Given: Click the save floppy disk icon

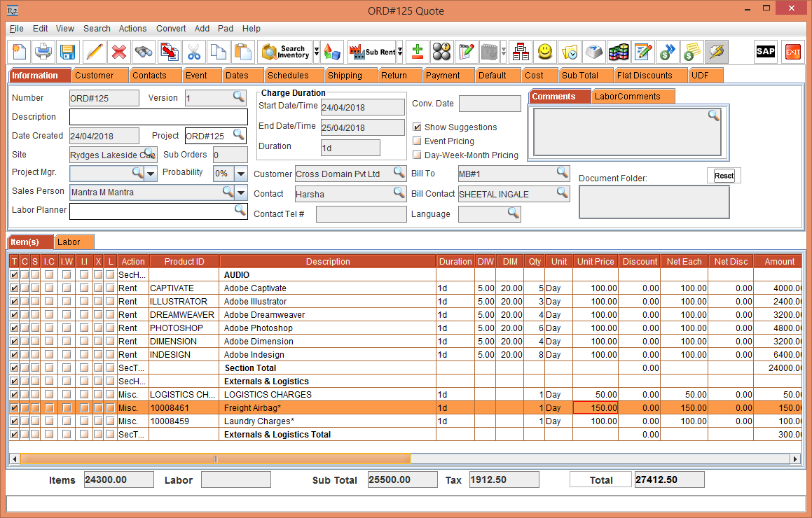Looking at the screenshot, I should [x=67, y=52].
